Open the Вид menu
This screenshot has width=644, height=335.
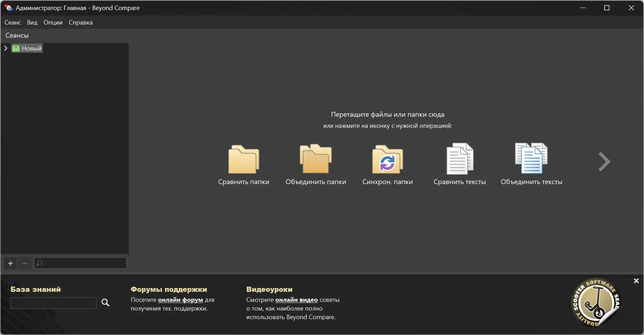pyautogui.click(x=31, y=22)
